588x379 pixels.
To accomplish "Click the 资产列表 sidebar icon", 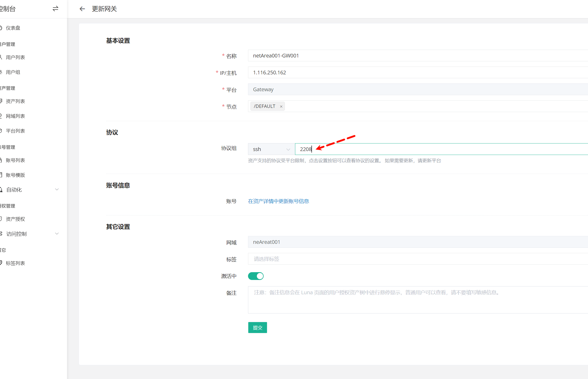I will coord(1,101).
